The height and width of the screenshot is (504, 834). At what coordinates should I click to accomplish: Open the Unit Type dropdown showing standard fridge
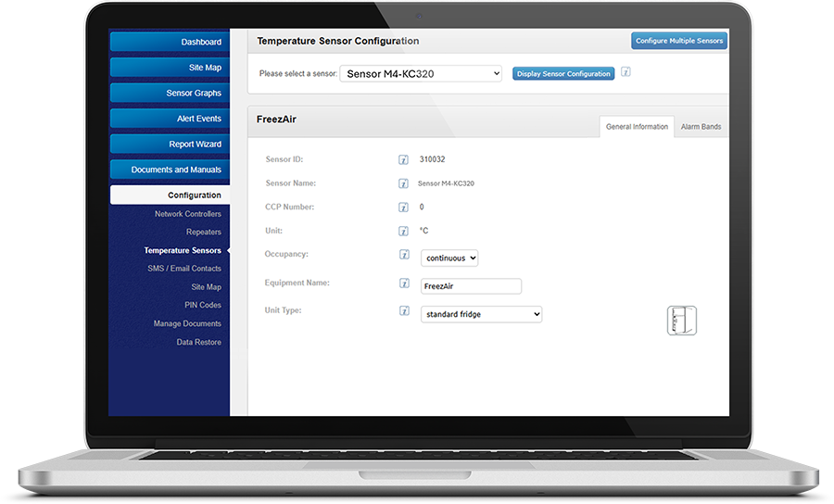(x=481, y=314)
